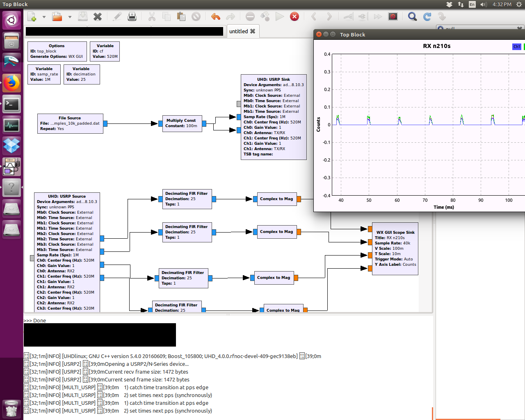The height and width of the screenshot is (420, 525).
Task: Select the WX GUI Scope Sink block
Action: 395,249
